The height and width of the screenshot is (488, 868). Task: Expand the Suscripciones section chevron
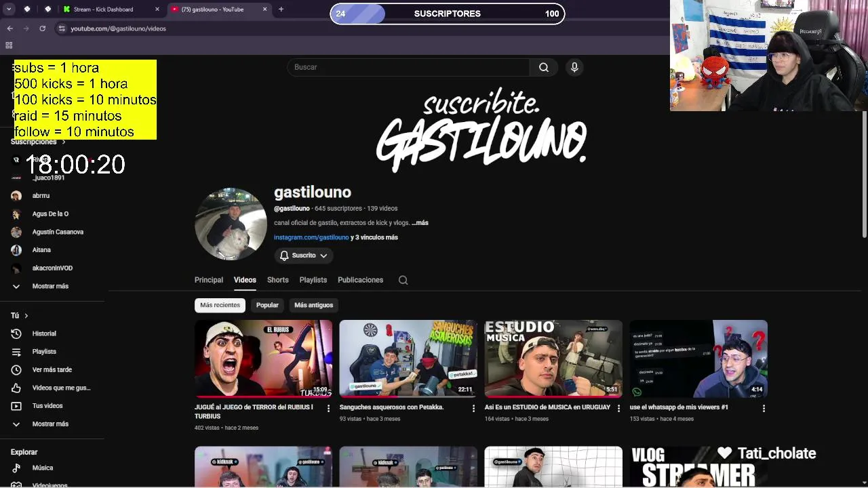(x=64, y=142)
